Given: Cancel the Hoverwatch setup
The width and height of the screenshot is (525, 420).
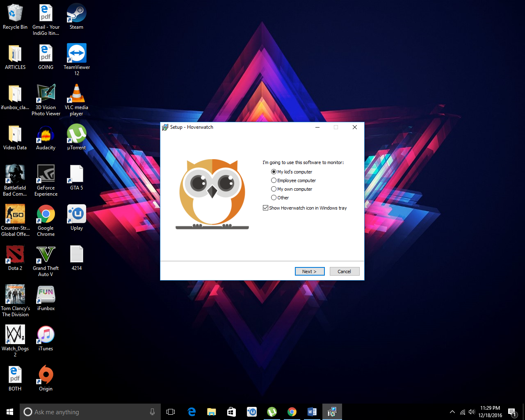Looking at the screenshot, I should pos(345,272).
